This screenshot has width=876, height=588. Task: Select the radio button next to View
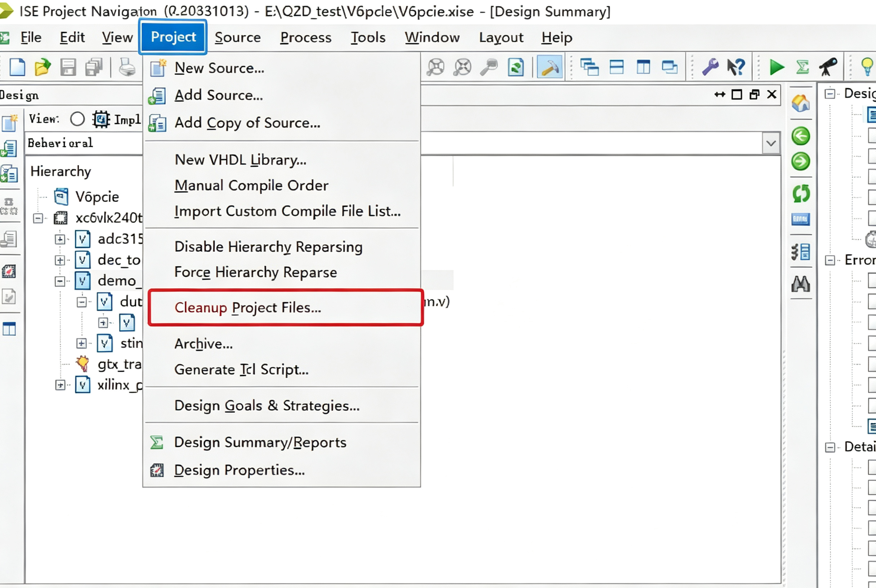pos(77,119)
